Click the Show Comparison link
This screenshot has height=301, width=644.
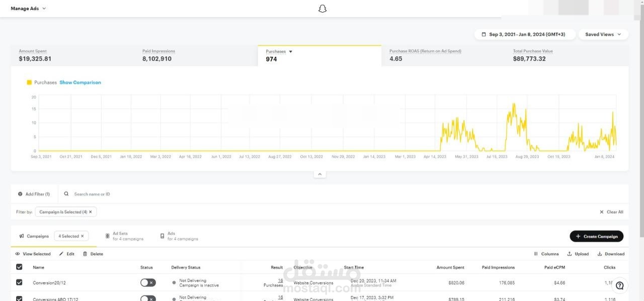80,82
